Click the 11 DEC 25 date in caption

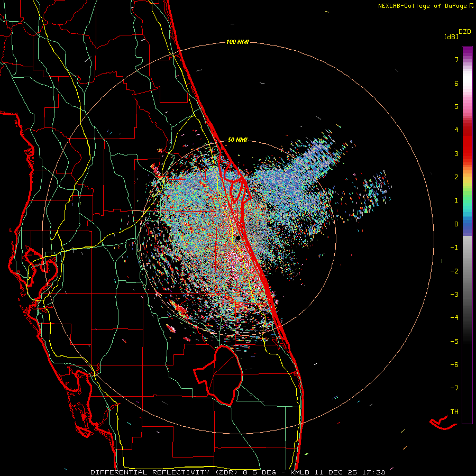pyautogui.click(x=336, y=472)
